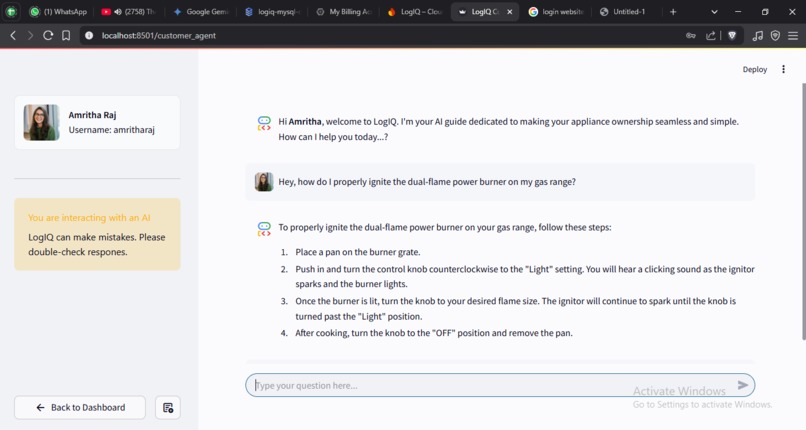This screenshot has height=430, width=806.
Task: Switch to the LogIQ – Cloud tab
Action: point(415,11)
